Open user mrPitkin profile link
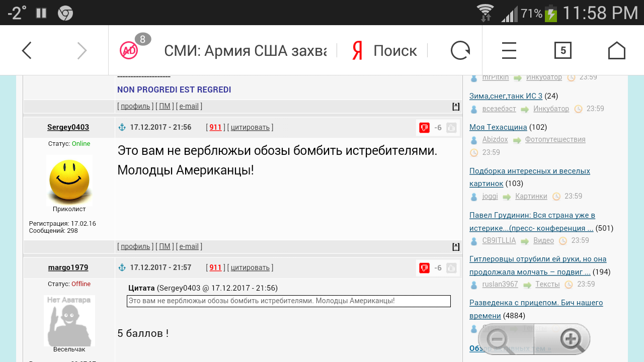This screenshot has width=644, height=362. (x=496, y=77)
